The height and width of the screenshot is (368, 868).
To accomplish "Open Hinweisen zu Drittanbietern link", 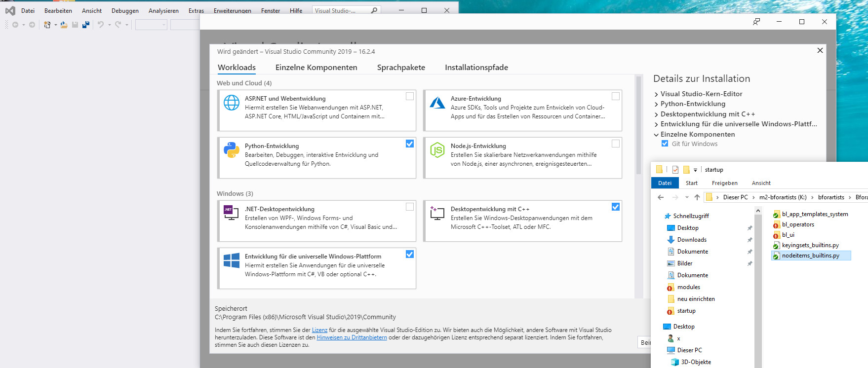I will (352, 337).
